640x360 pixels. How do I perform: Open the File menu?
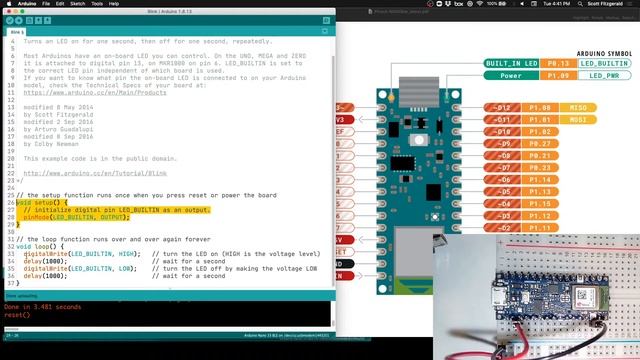pos(46,4)
